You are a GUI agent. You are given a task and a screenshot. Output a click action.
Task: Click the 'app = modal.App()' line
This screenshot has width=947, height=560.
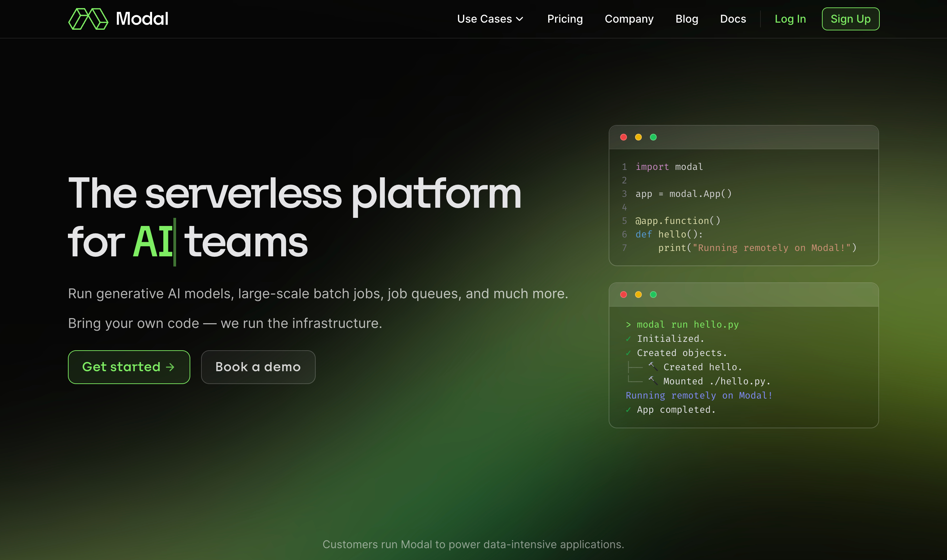(x=683, y=194)
